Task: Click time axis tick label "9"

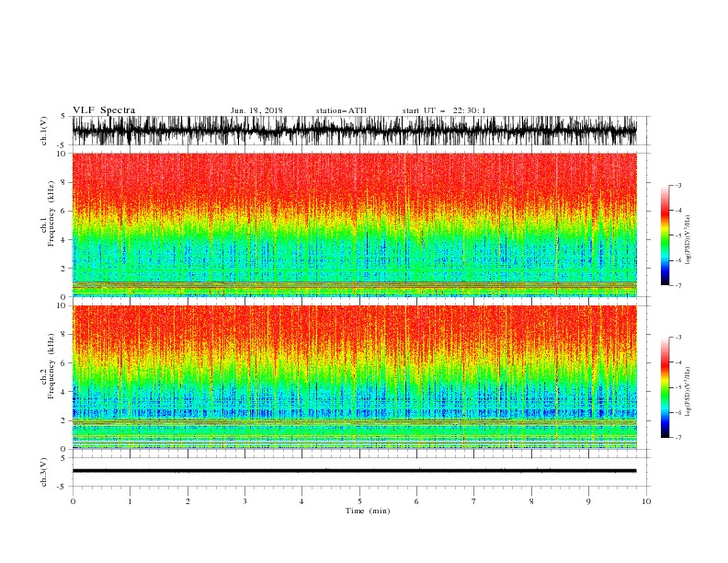Action: click(x=588, y=501)
